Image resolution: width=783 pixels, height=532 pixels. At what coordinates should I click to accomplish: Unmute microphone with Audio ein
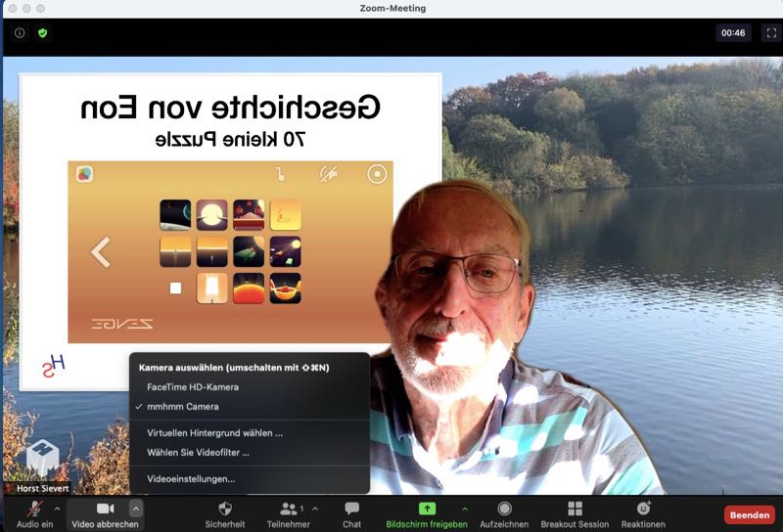[x=34, y=509]
